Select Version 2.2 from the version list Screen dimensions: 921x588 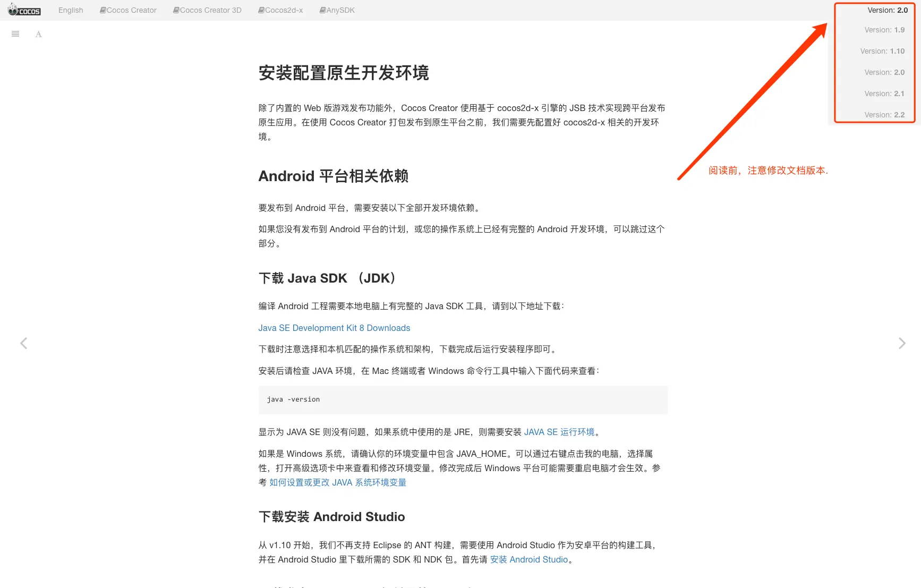click(884, 114)
